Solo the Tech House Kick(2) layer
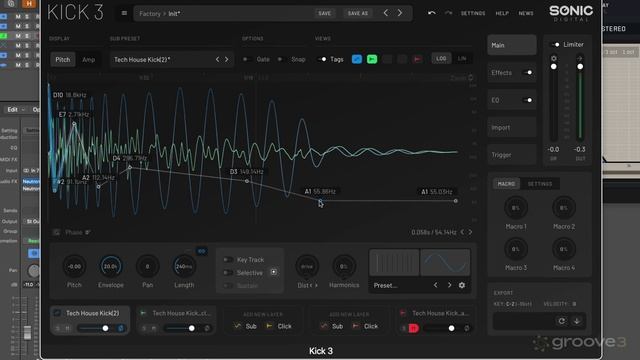This screenshot has width=640, height=360. tap(58, 328)
